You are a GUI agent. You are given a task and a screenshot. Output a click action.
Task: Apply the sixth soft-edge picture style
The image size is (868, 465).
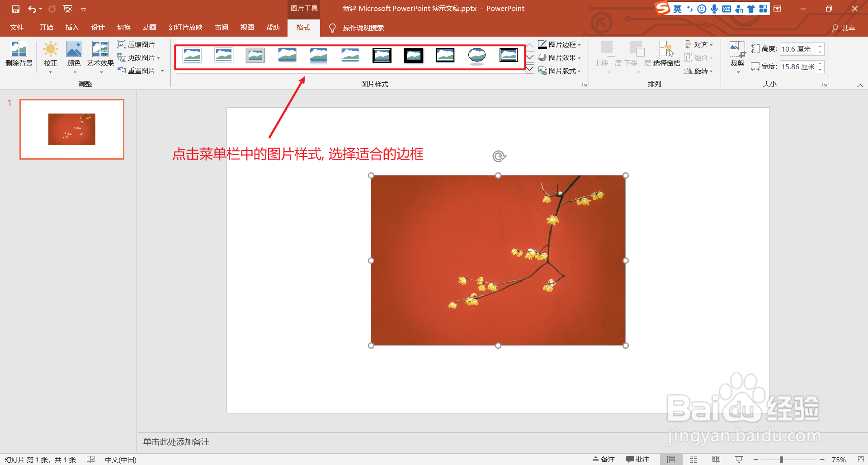[350, 56]
